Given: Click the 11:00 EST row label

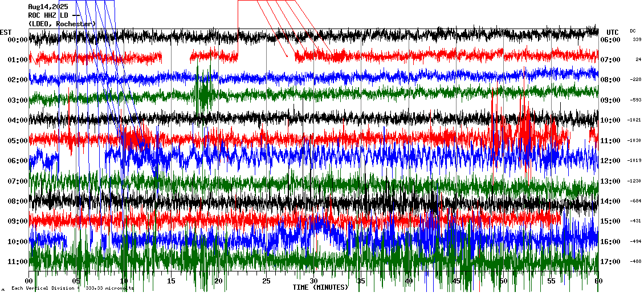Looking at the screenshot, I should coord(18,262).
